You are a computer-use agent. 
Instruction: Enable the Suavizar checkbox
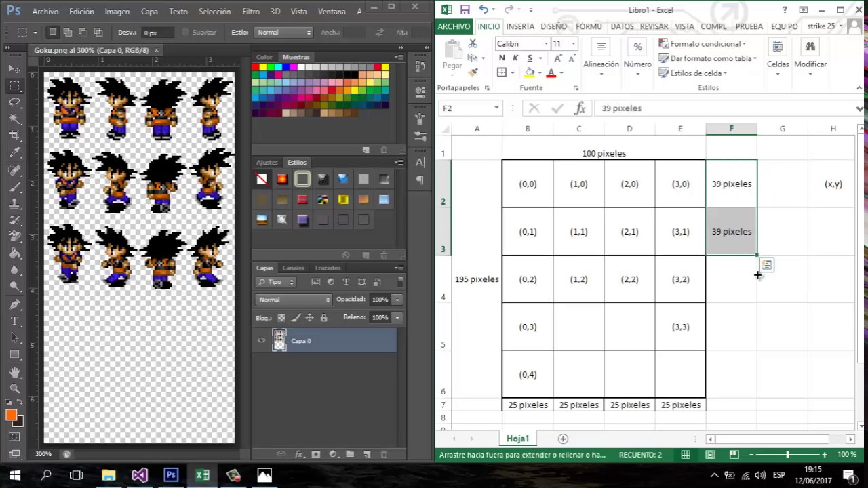click(x=184, y=33)
